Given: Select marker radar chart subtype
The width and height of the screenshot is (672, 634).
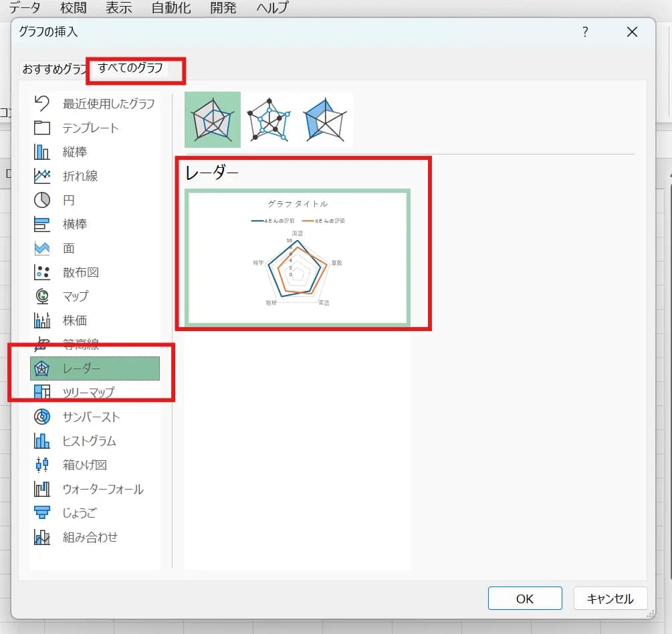Looking at the screenshot, I should (x=269, y=120).
